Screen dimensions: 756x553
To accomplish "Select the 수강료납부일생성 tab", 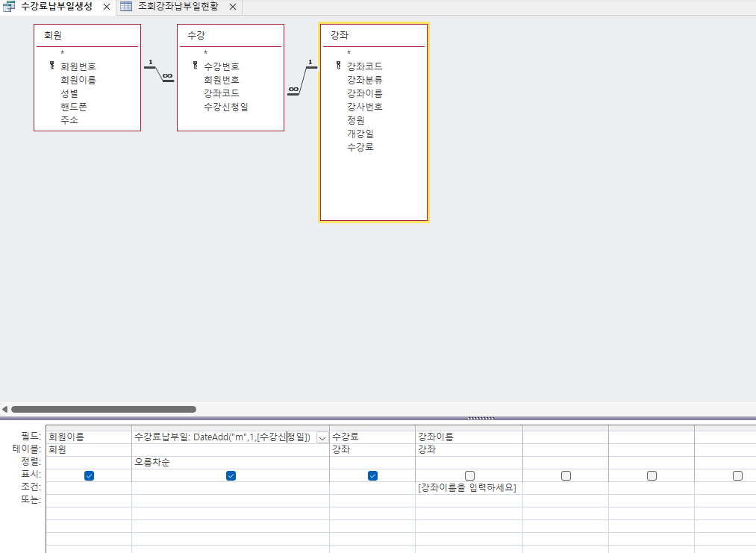I will point(57,7).
